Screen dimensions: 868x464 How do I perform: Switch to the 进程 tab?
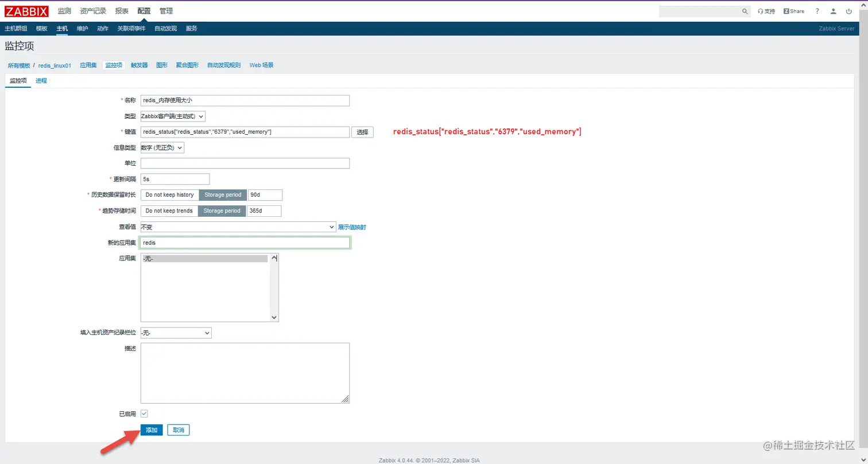41,81
